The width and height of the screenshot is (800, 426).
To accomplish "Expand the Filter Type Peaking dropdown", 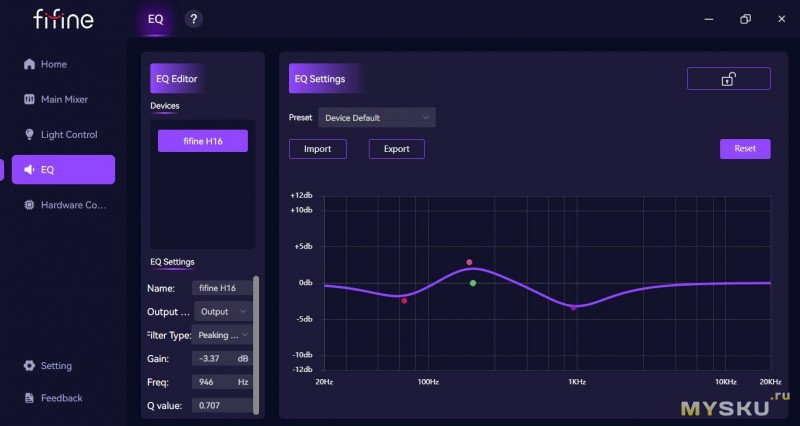I will click(221, 335).
